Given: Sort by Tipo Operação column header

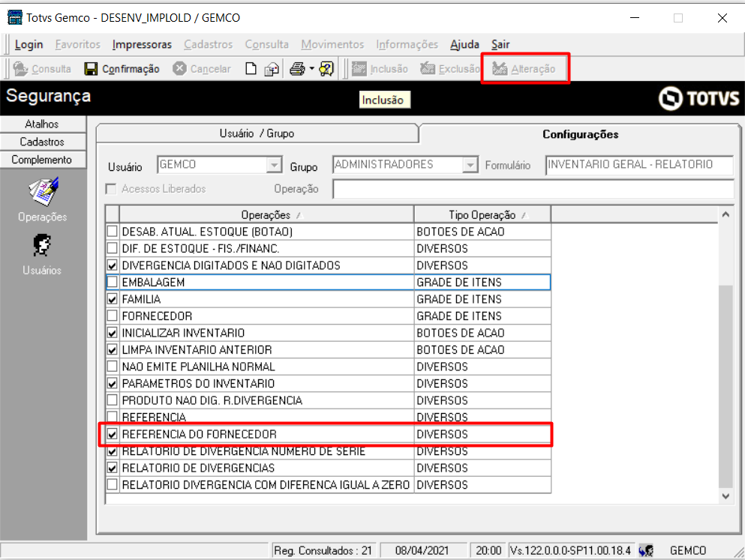Looking at the screenshot, I should coord(482,214).
